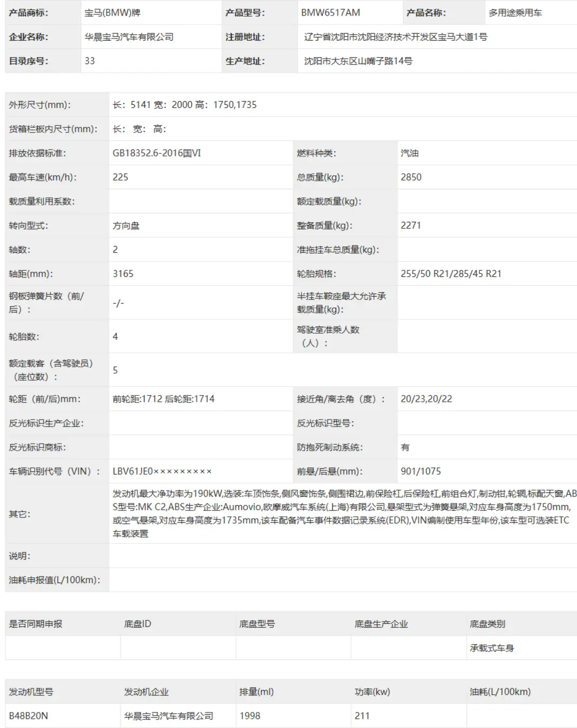Click displacement value 1998
The width and height of the screenshot is (577, 728).
[249, 716]
